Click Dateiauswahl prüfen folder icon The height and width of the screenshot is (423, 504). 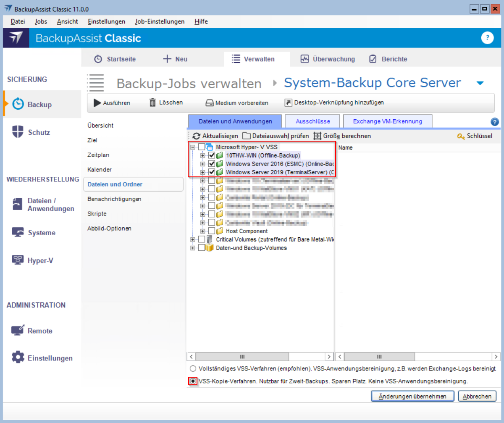pyautogui.click(x=246, y=136)
